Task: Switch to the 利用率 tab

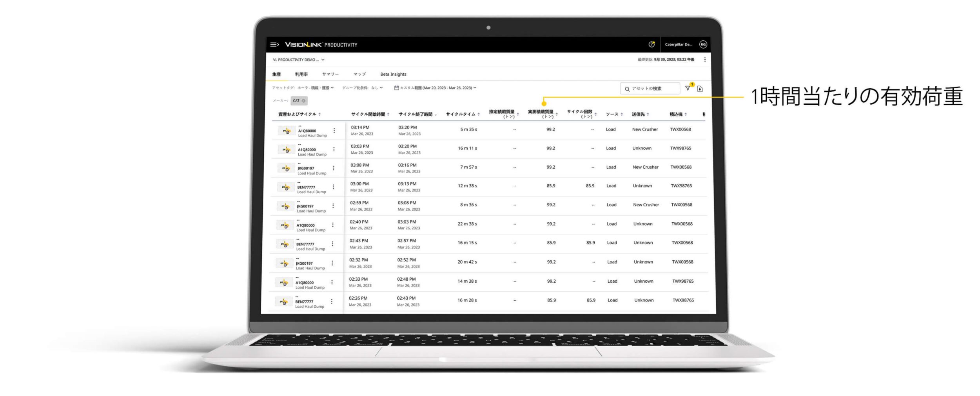Action: pyautogui.click(x=301, y=74)
